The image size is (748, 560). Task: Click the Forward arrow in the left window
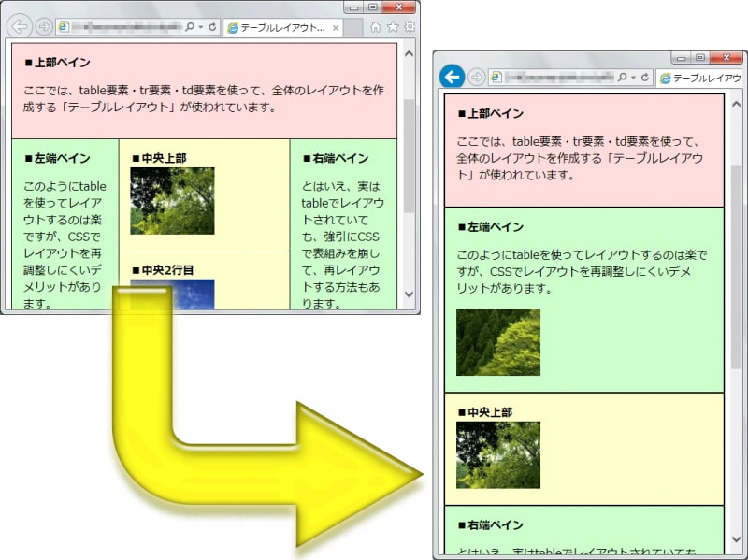coord(44,26)
